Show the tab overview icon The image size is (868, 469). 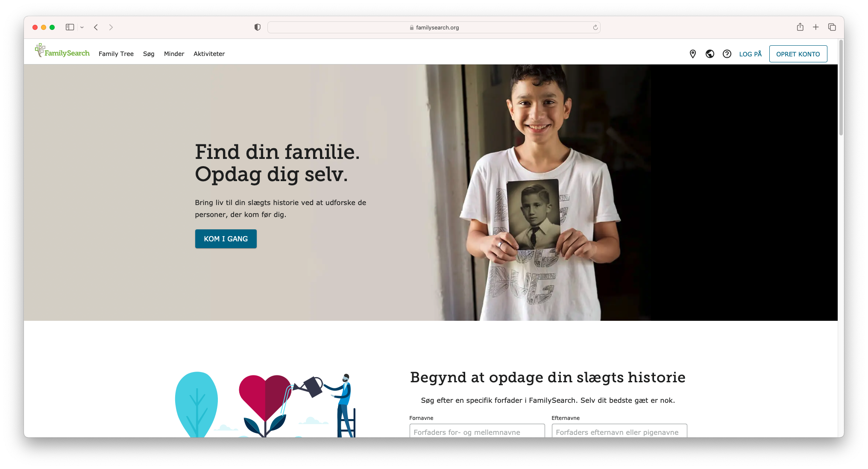(832, 27)
